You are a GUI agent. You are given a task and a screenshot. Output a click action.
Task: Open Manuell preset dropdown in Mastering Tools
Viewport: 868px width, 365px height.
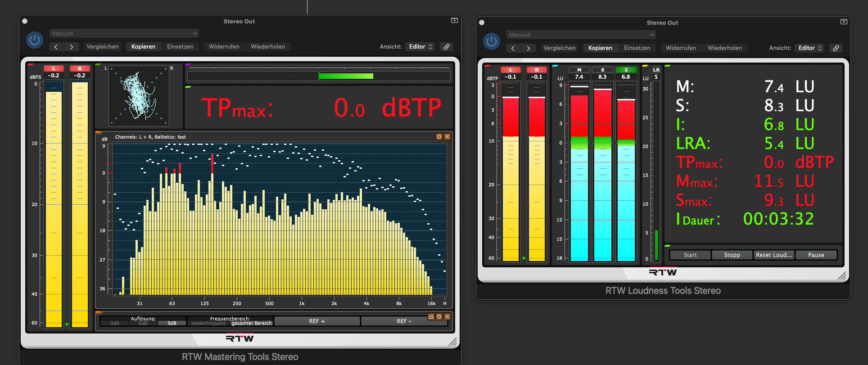click(124, 33)
